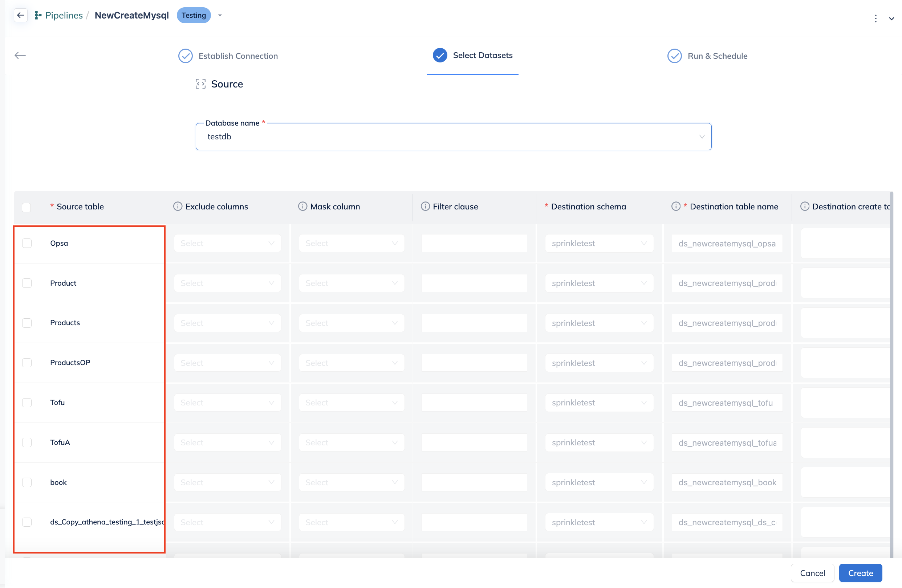
Task: Edit destination table name ds_newcreatemysql_tofua
Action: click(727, 442)
